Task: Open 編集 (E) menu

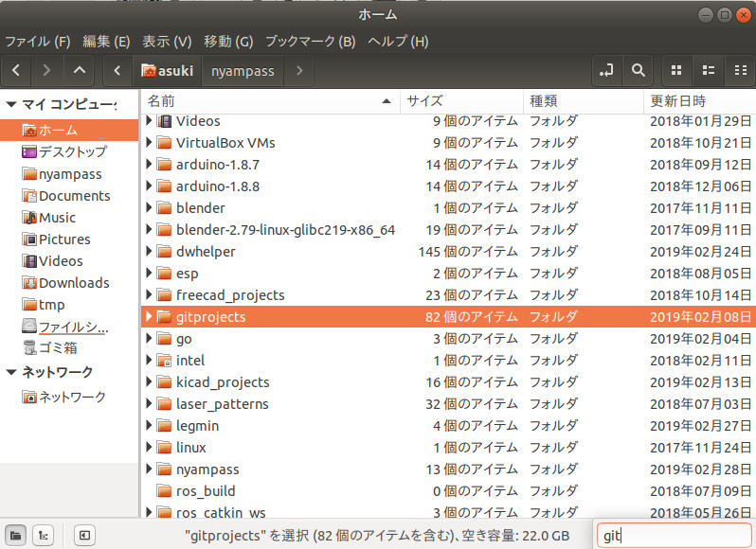Action: [x=106, y=42]
